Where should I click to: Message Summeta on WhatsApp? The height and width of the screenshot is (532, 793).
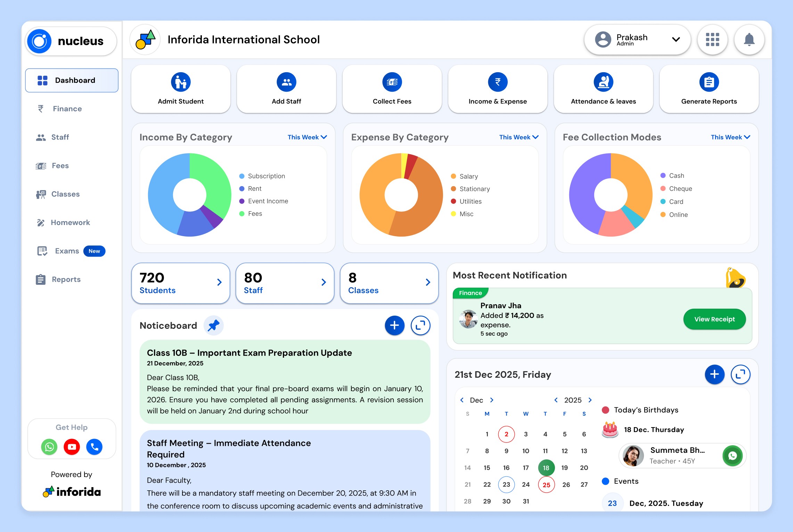coord(732,456)
